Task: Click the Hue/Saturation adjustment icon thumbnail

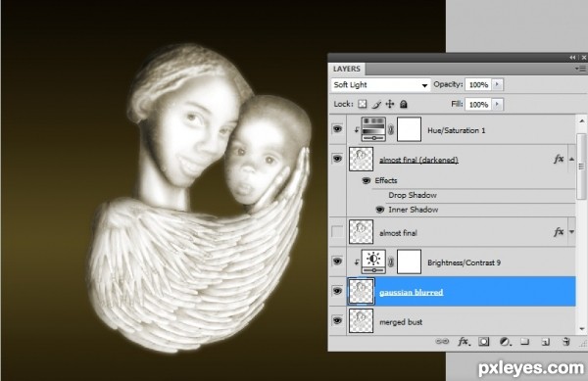Action: point(373,129)
